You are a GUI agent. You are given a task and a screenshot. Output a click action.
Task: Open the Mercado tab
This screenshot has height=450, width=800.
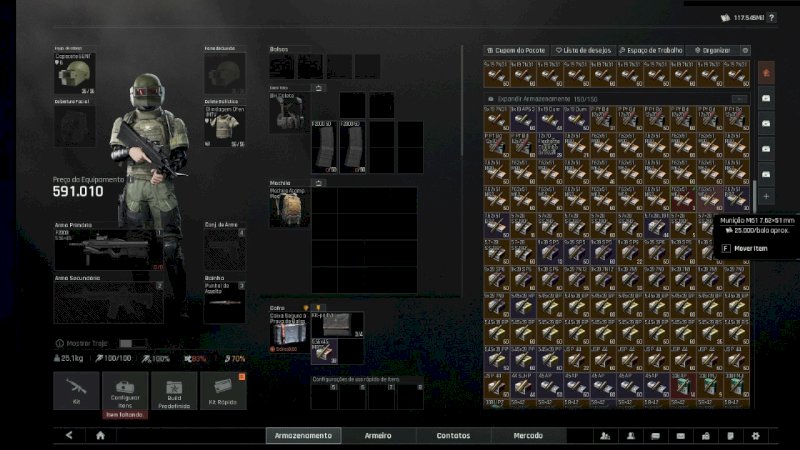(528, 436)
